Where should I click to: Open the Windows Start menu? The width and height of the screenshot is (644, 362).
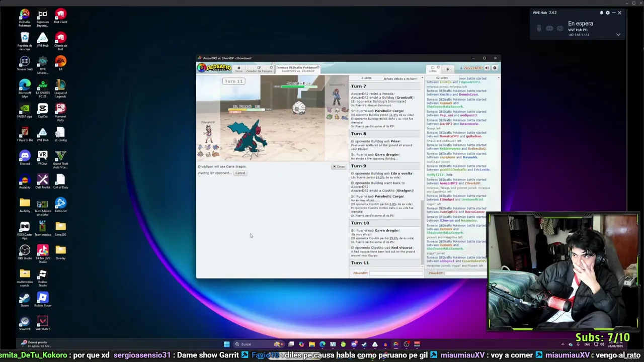point(226,344)
